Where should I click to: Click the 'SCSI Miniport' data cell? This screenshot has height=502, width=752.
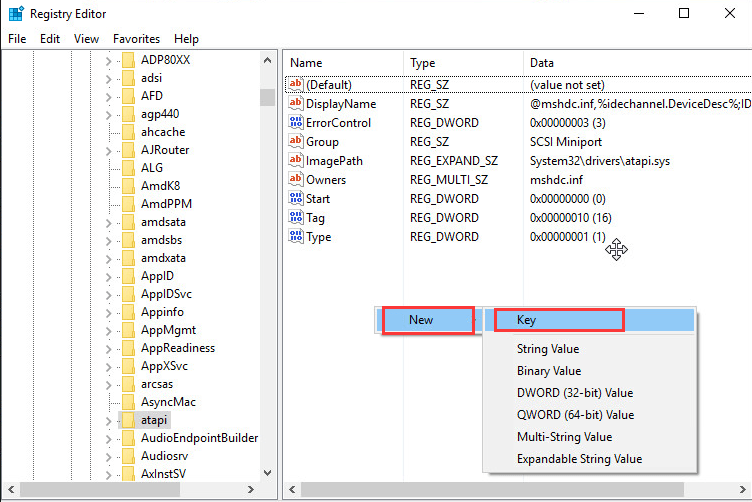(566, 142)
